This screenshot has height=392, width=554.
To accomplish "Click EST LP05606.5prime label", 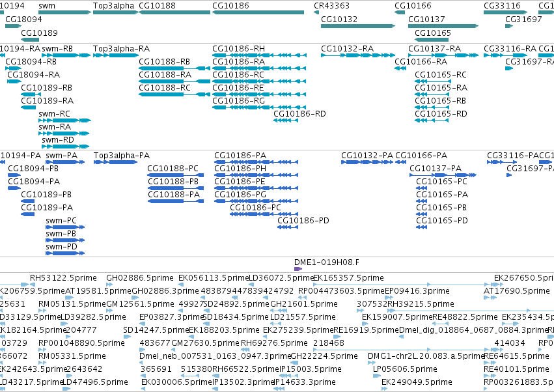I will [406, 369].
